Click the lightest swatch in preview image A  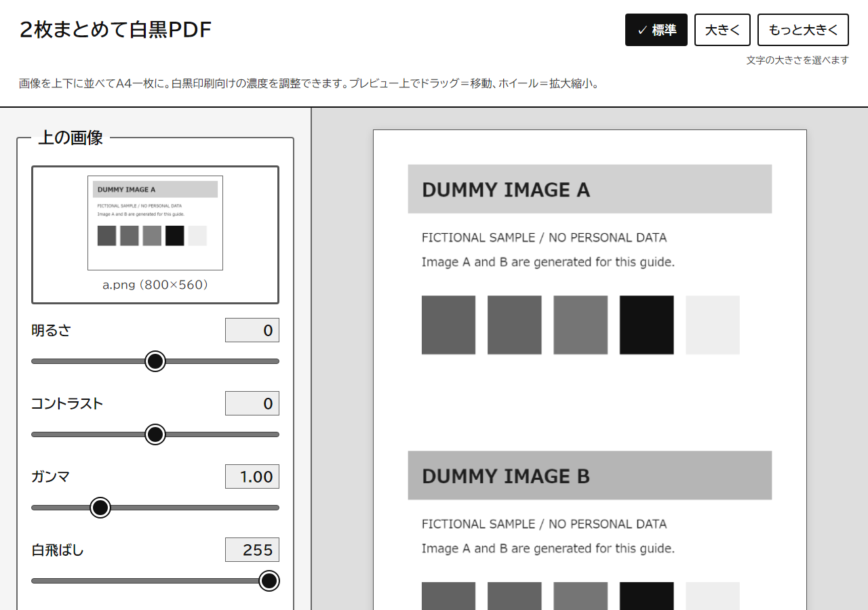pyautogui.click(x=713, y=325)
